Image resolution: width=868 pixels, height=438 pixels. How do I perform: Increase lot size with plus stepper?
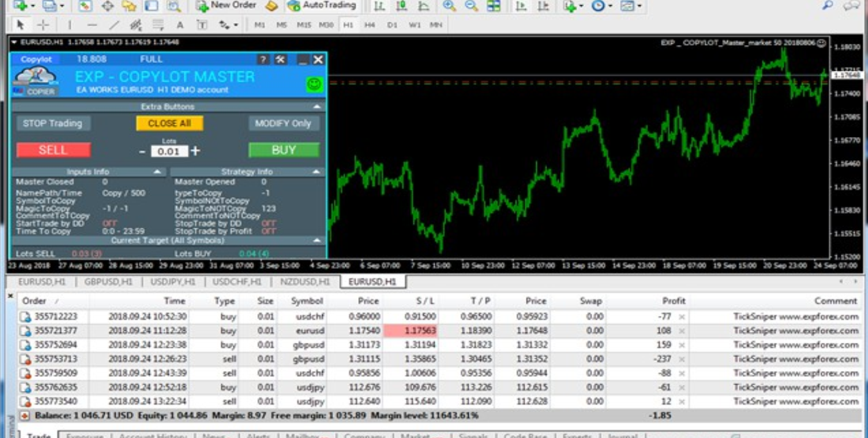pos(195,151)
